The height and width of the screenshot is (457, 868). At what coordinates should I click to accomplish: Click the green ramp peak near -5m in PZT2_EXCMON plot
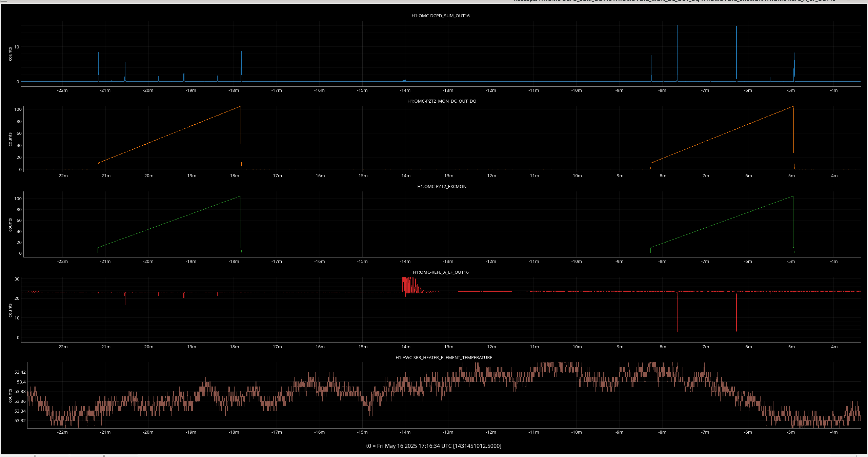pos(793,196)
